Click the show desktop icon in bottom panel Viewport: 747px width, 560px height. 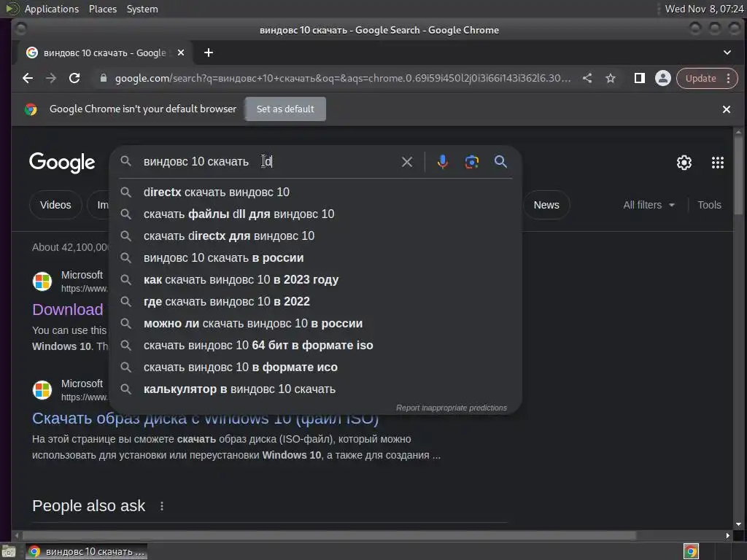[x=8, y=552]
